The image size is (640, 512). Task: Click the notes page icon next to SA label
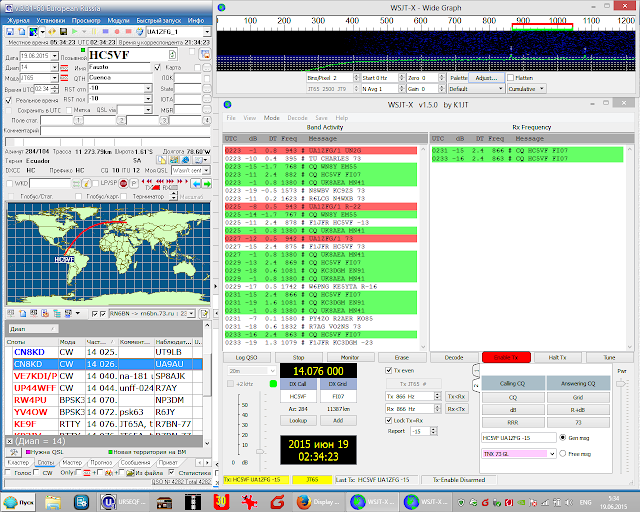pos(162,160)
